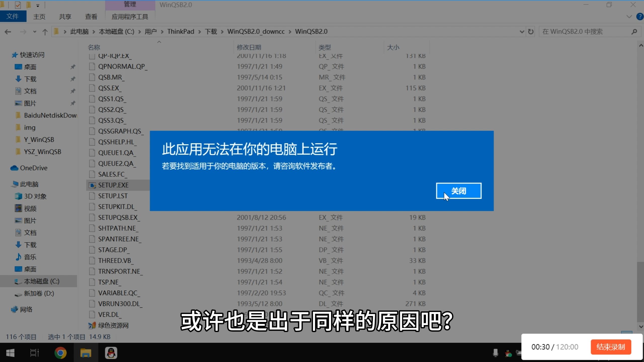Screen dimensions: 644x362
Task: Open Task View on the taskbar
Action: (34, 353)
